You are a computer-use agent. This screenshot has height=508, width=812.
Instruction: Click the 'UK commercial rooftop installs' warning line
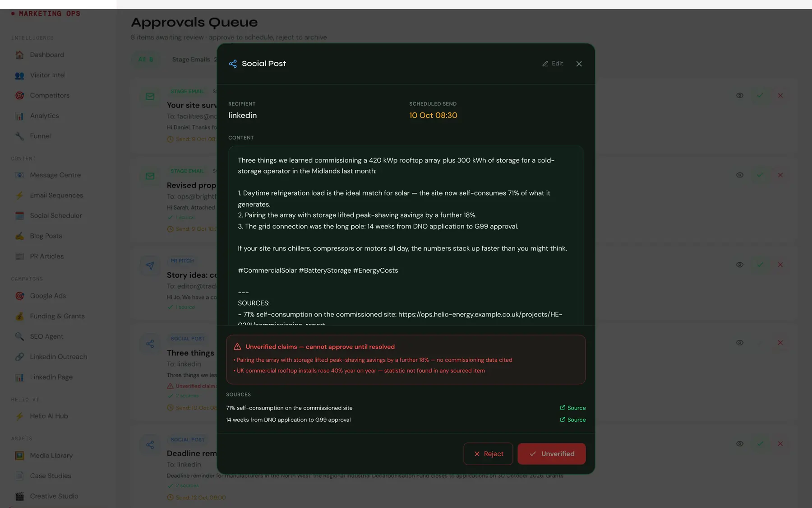pyautogui.click(x=359, y=371)
